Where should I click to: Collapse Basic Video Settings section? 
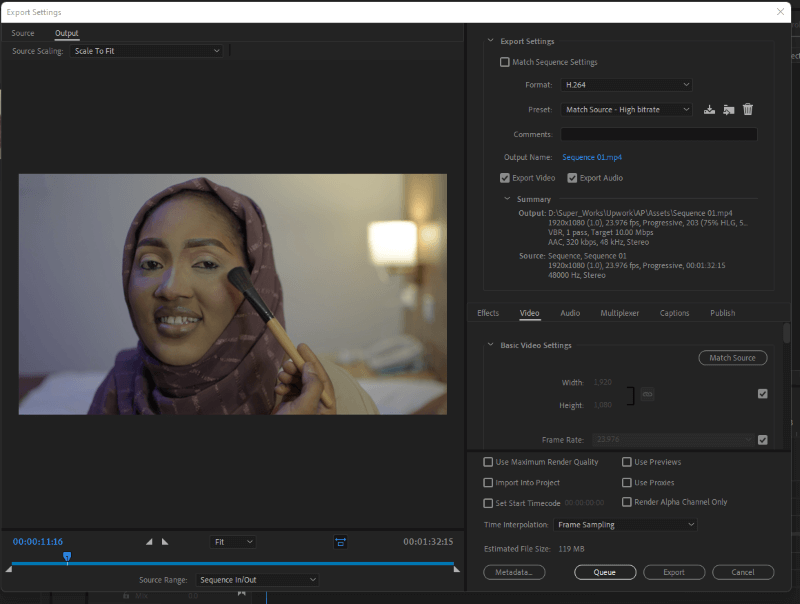click(490, 345)
